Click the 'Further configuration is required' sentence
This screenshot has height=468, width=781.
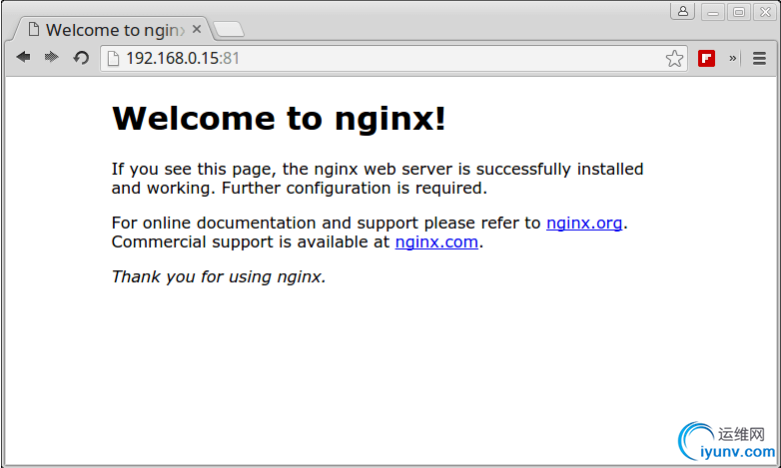click(x=354, y=188)
